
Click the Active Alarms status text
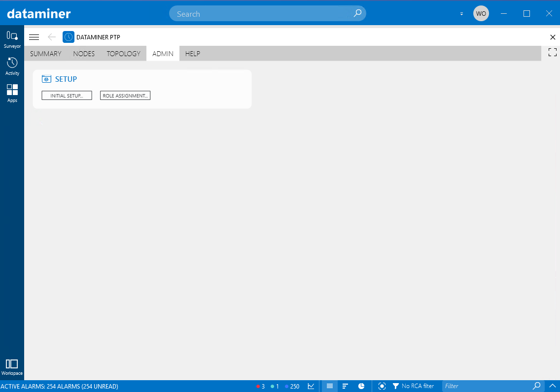point(59,386)
